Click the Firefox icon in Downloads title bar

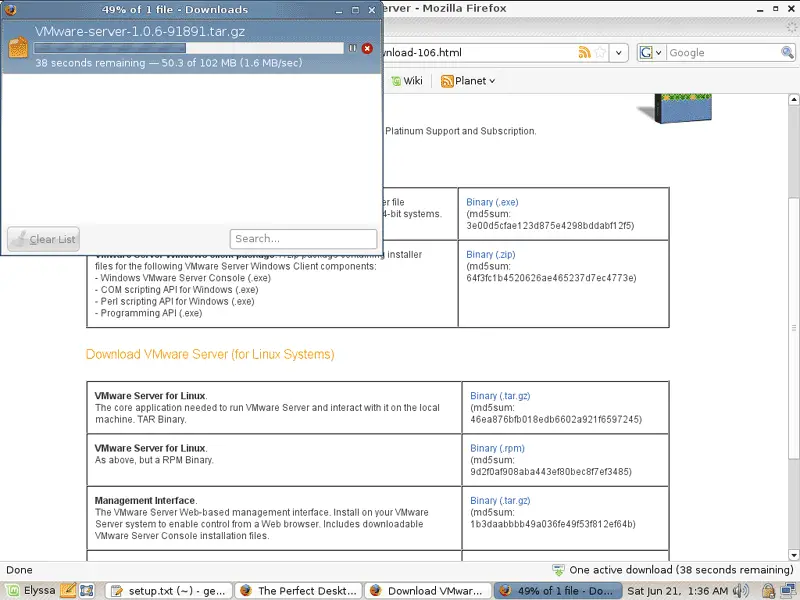click(x=10, y=9)
